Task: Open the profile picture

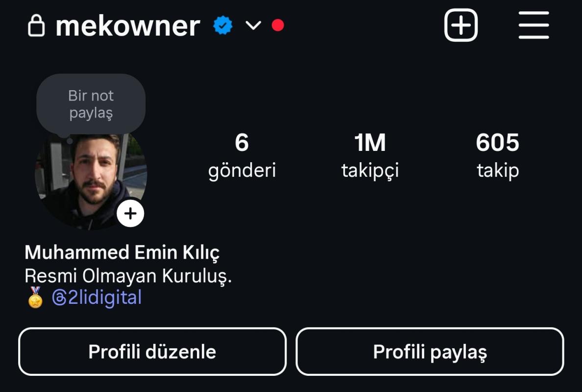Action: pyautogui.click(x=91, y=182)
